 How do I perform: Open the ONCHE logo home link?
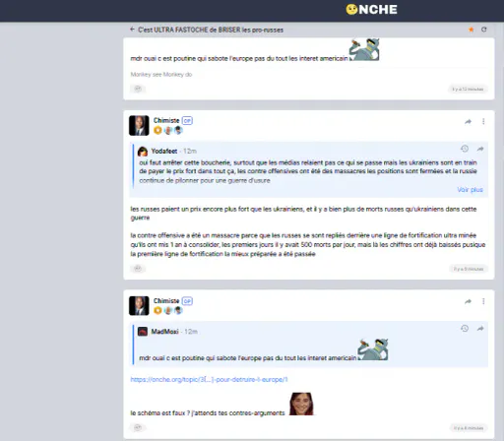coord(371,10)
